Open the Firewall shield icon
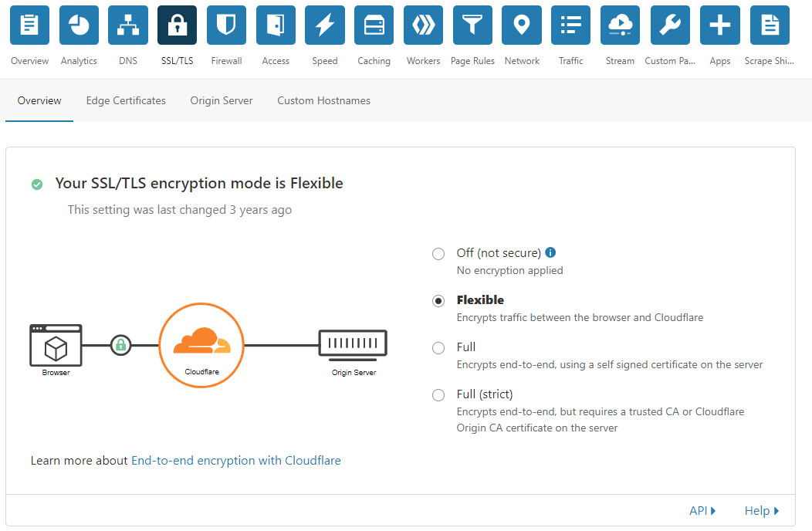812x531 pixels. tap(226, 25)
